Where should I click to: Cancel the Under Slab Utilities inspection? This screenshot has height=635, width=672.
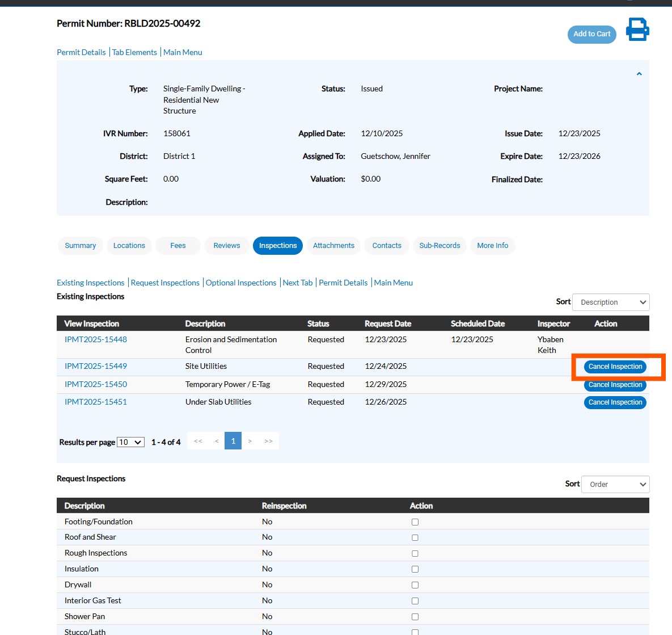(615, 402)
